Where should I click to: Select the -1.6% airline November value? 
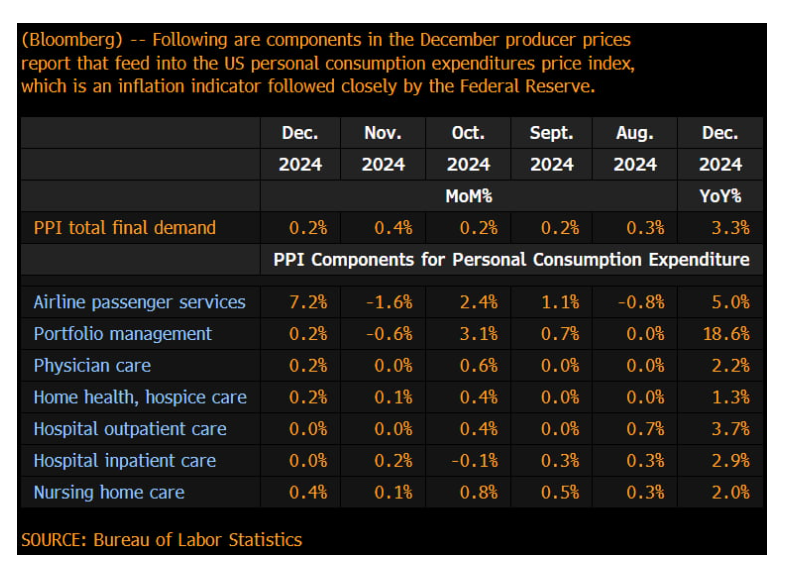pyautogui.click(x=388, y=302)
